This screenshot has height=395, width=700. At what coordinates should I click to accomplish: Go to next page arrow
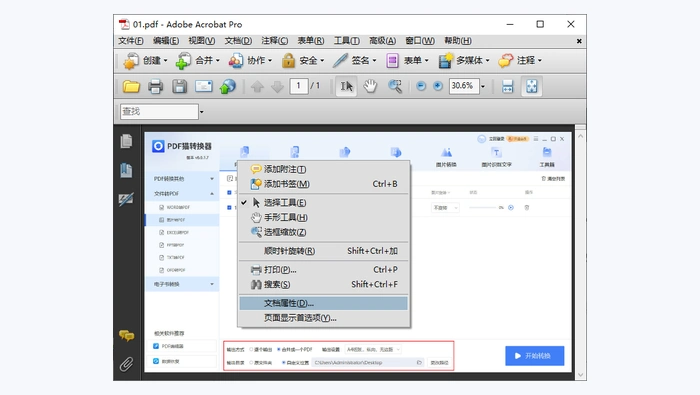(x=277, y=86)
